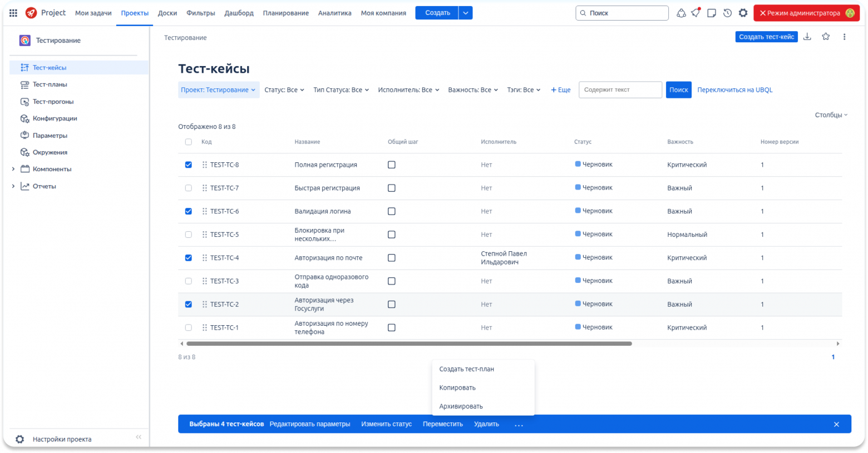This screenshot has height=453, width=868.
Task: Click the blue Поиск filter button
Action: click(x=679, y=90)
